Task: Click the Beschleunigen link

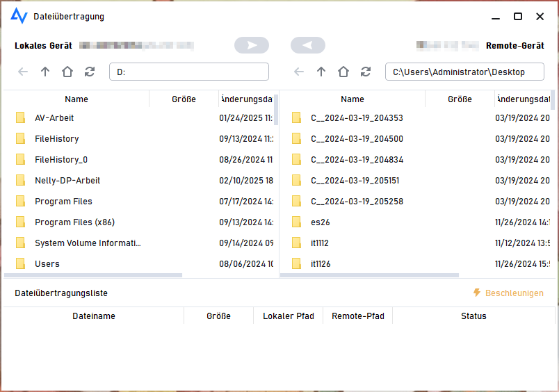Action: [x=514, y=293]
